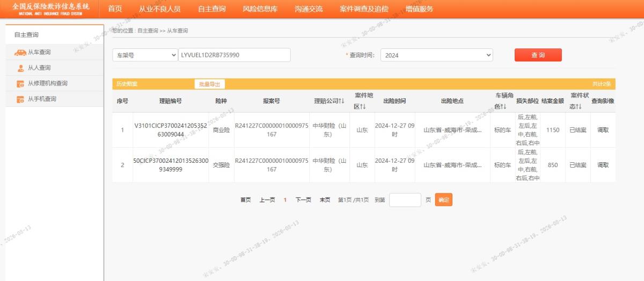Open the 风险信息库 menu

pyautogui.click(x=260, y=9)
